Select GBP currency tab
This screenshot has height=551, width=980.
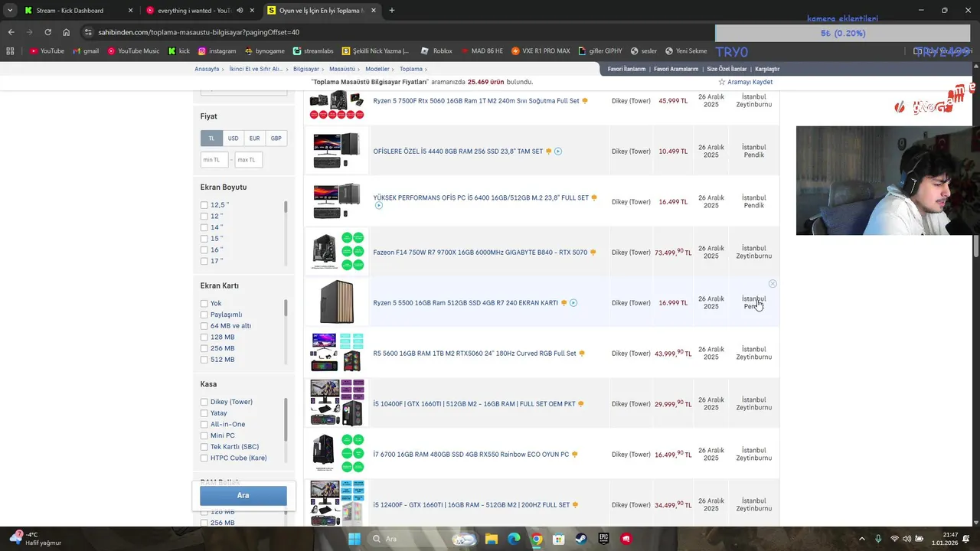point(276,139)
